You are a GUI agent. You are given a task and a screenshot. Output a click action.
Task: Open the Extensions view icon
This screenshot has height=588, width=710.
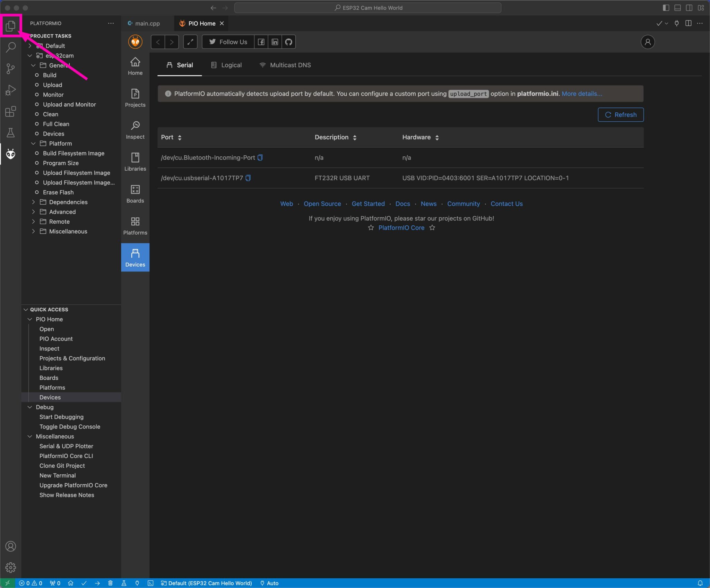click(10, 111)
